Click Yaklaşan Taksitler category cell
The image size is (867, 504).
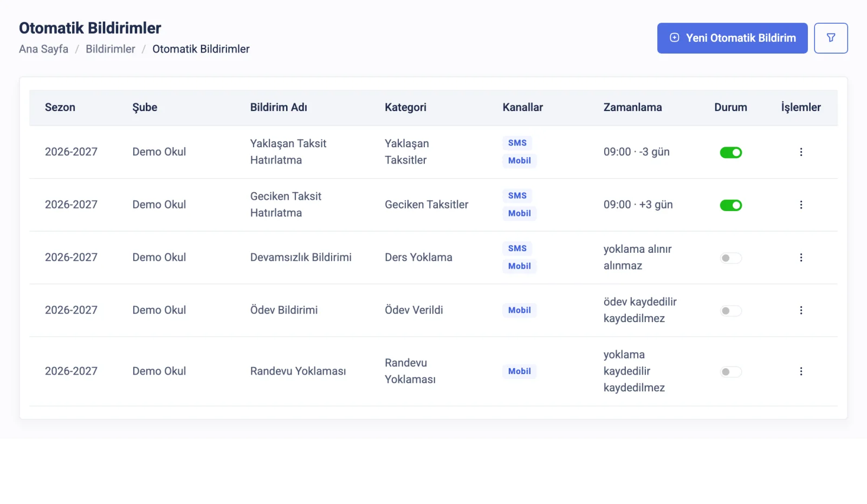[x=407, y=152]
